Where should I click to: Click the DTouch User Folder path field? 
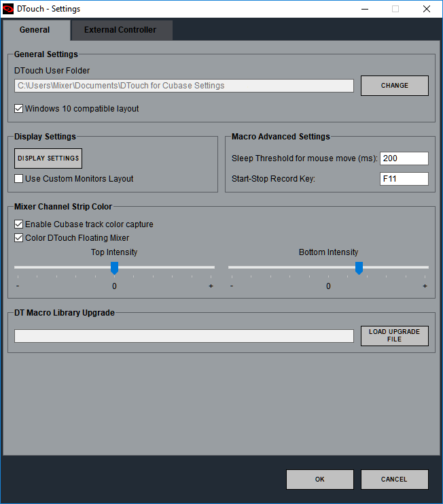coord(183,86)
